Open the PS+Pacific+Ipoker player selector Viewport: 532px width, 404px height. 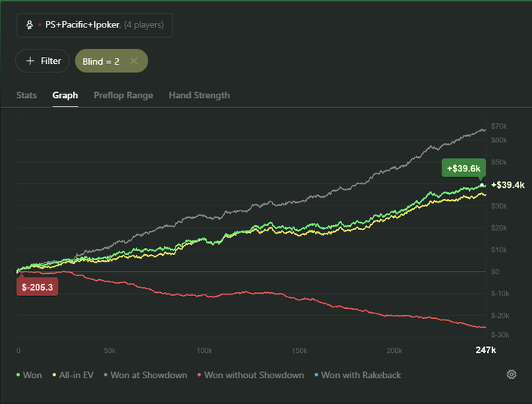[x=94, y=25]
